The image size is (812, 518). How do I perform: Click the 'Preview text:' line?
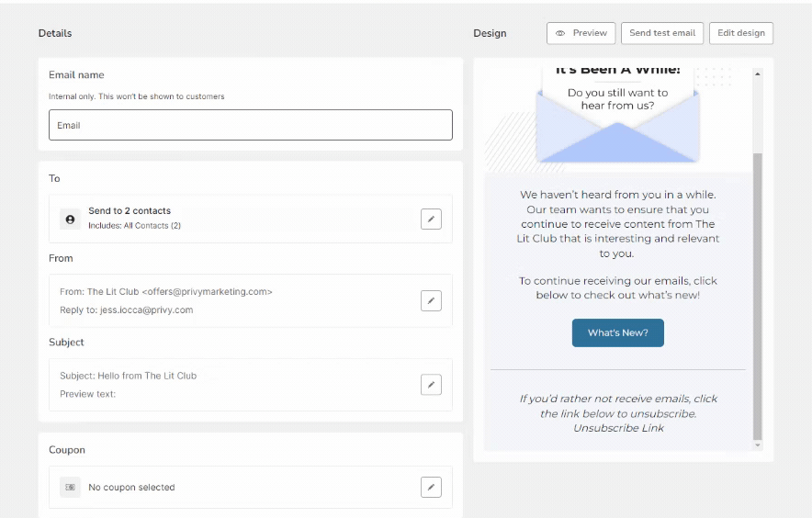[87, 394]
